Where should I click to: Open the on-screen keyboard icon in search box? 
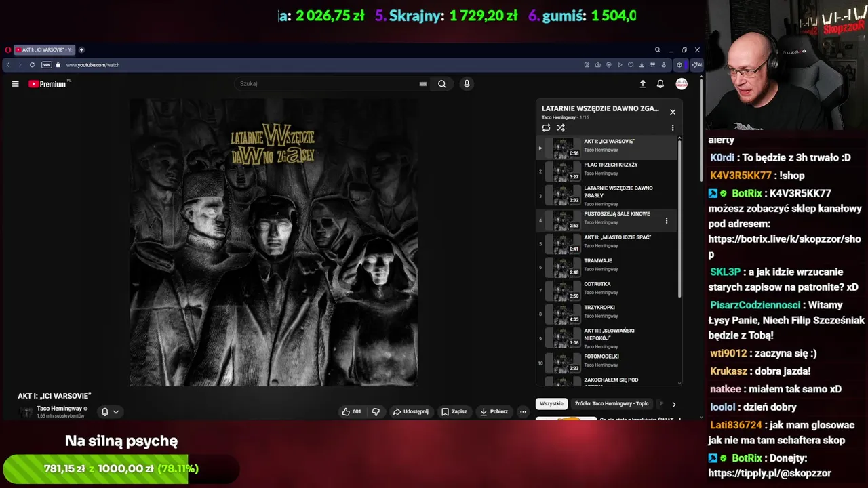(x=423, y=84)
